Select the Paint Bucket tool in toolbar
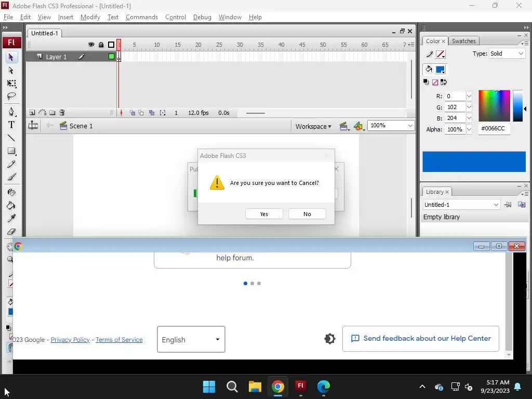Image resolution: width=532 pixels, height=399 pixels. 11,206
